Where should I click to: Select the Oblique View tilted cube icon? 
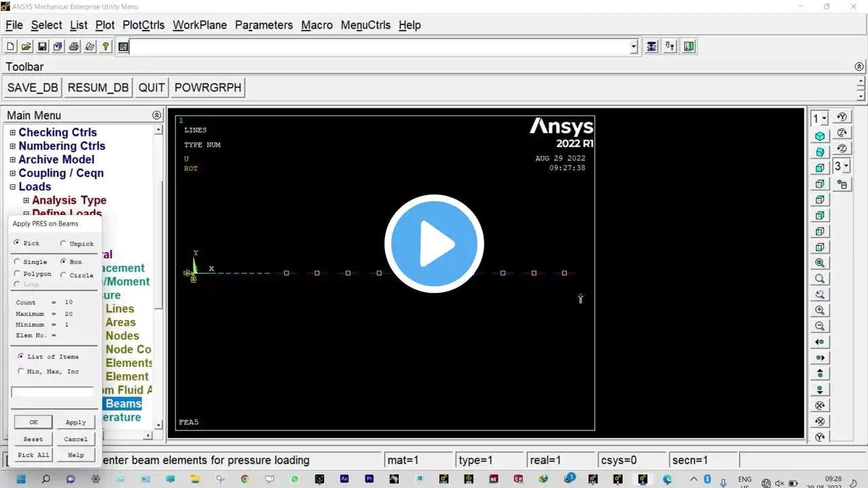(x=820, y=152)
